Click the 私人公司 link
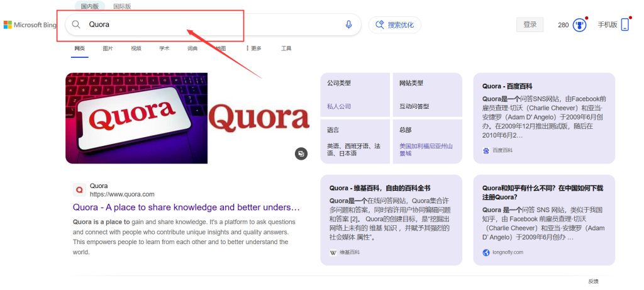Image resolution: width=644 pixels, height=290 pixels. pyautogui.click(x=339, y=106)
